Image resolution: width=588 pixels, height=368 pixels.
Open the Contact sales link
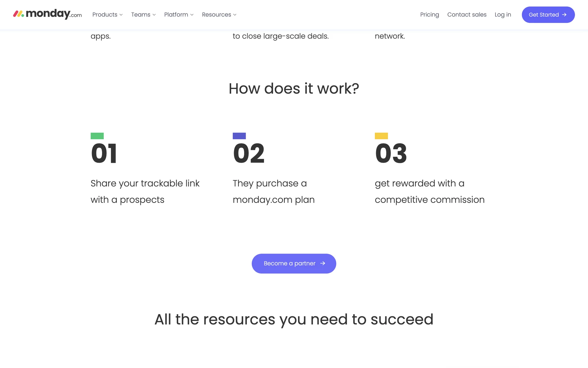[x=467, y=15]
